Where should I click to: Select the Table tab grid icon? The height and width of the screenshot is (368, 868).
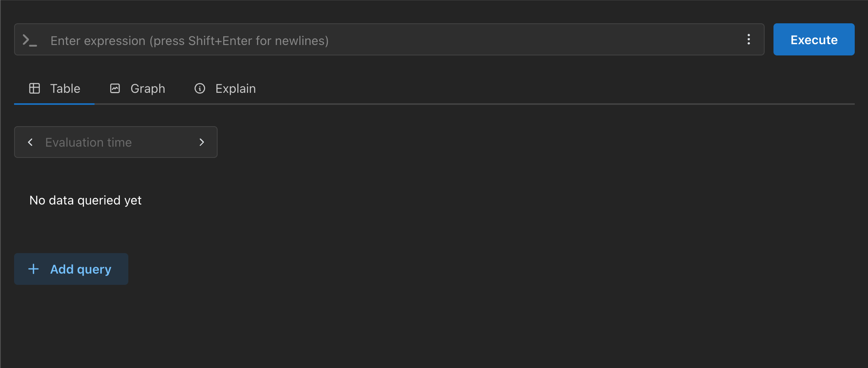point(35,88)
